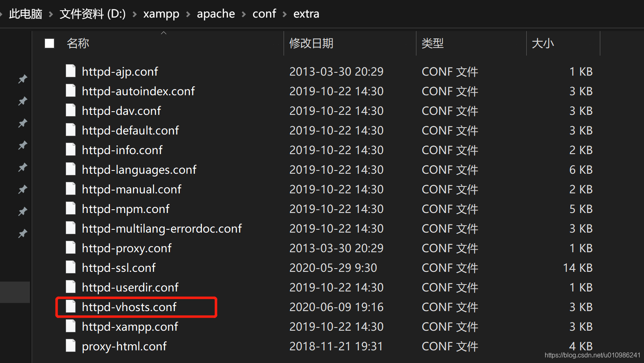The width and height of the screenshot is (644, 363).
Task: Click the 5 KB size cell
Action: coord(581,209)
